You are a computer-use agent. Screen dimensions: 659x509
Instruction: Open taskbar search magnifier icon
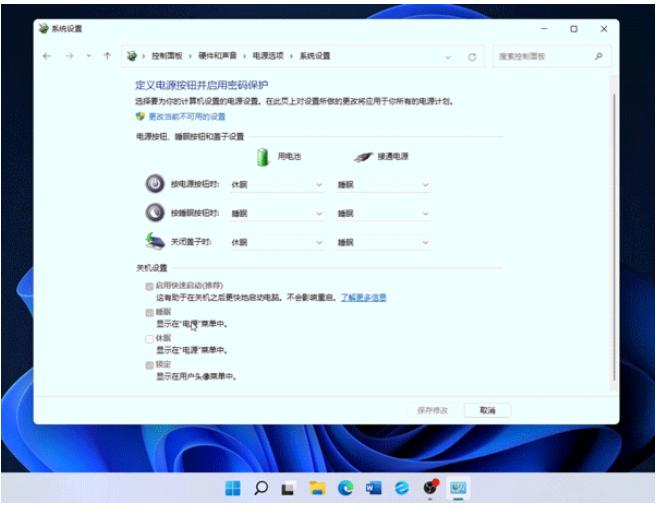point(261,488)
